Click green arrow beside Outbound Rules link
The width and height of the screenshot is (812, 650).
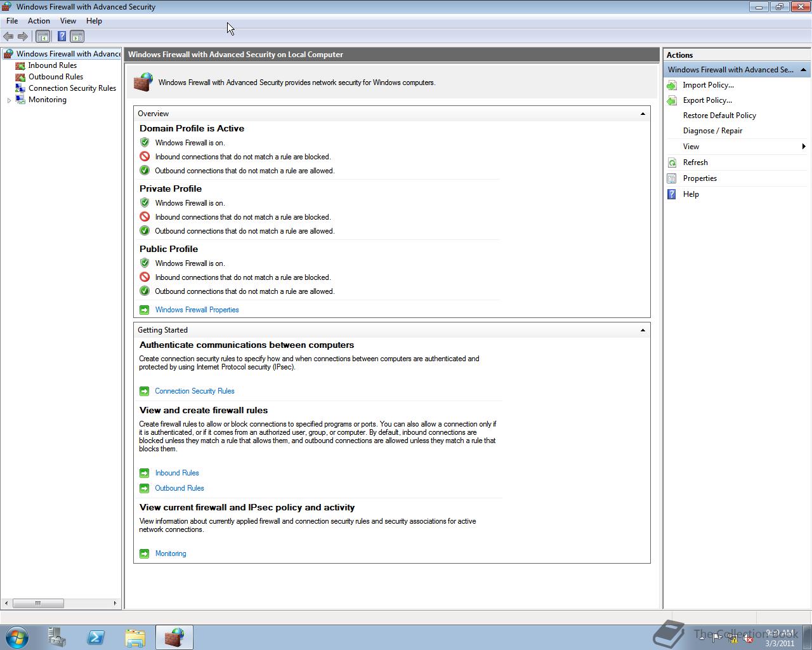click(144, 488)
